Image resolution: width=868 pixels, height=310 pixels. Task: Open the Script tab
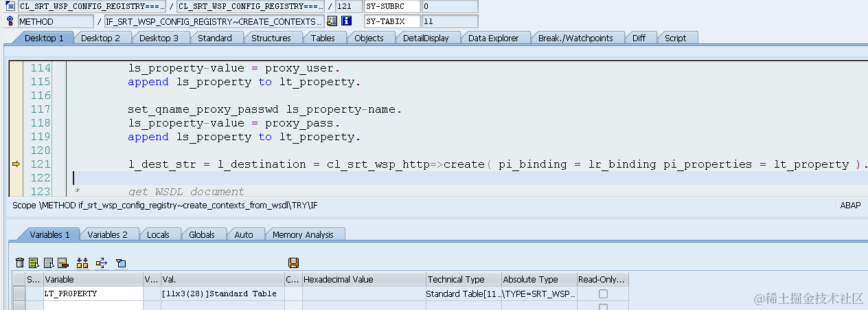pos(675,38)
